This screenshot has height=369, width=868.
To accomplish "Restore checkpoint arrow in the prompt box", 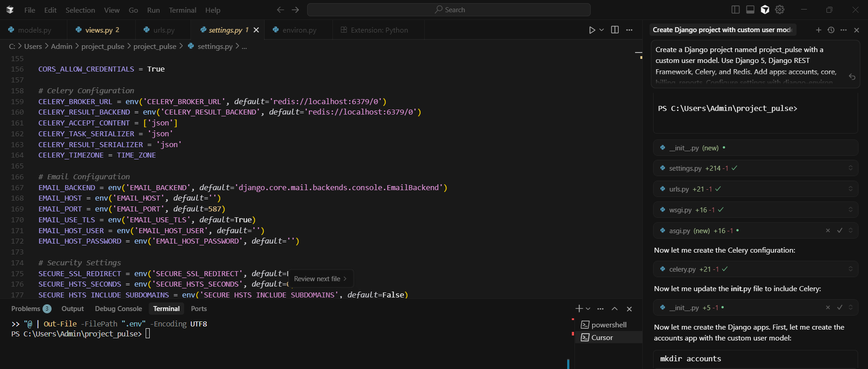I will (852, 77).
